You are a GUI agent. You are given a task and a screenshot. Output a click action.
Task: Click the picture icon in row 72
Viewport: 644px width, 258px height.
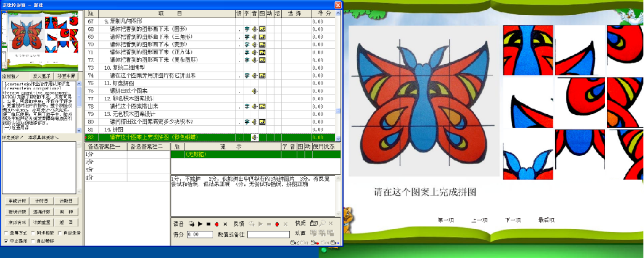coord(262,60)
